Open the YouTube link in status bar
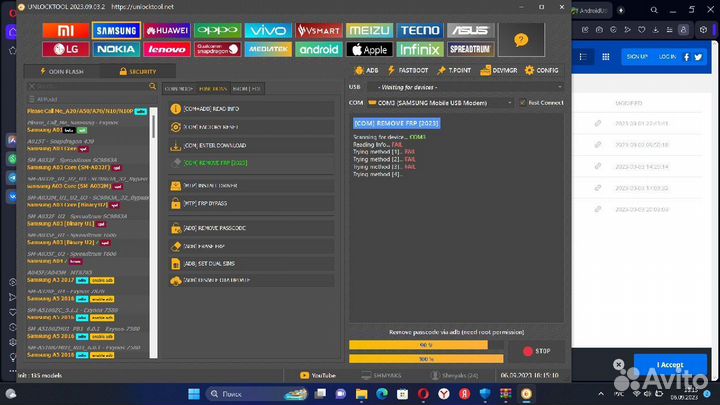 point(318,376)
